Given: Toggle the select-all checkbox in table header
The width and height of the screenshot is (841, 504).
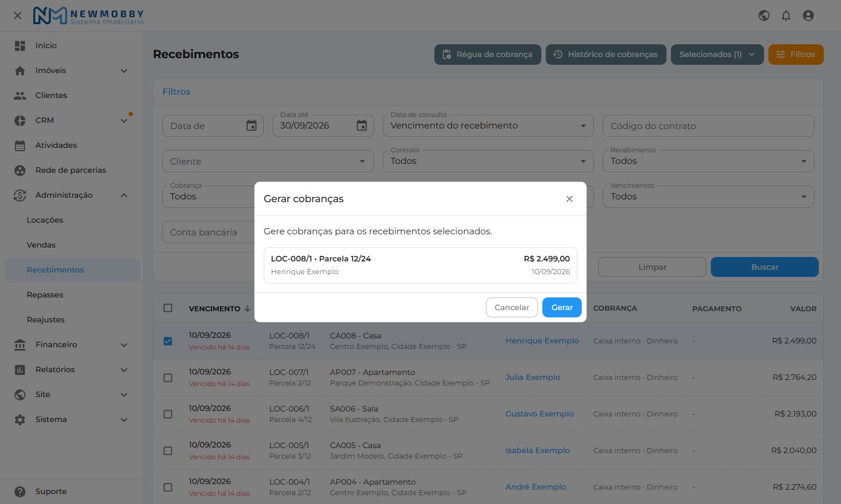Looking at the screenshot, I should click(x=168, y=308).
